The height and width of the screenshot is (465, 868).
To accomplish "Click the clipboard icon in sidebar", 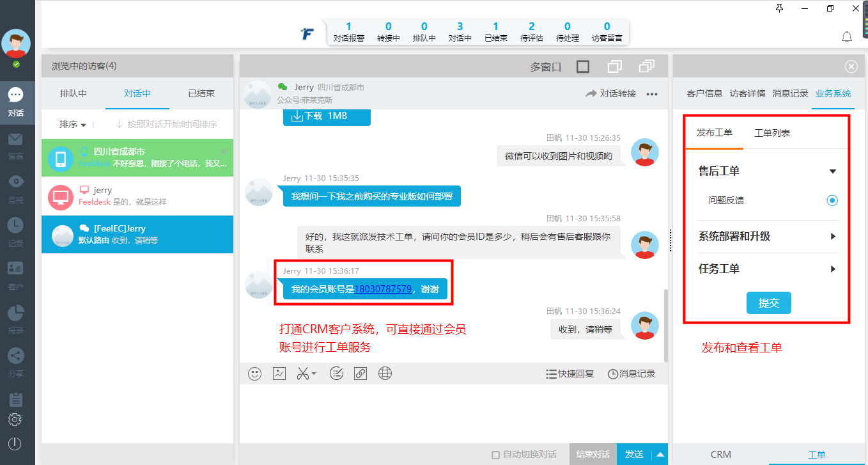I will [x=16, y=399].
